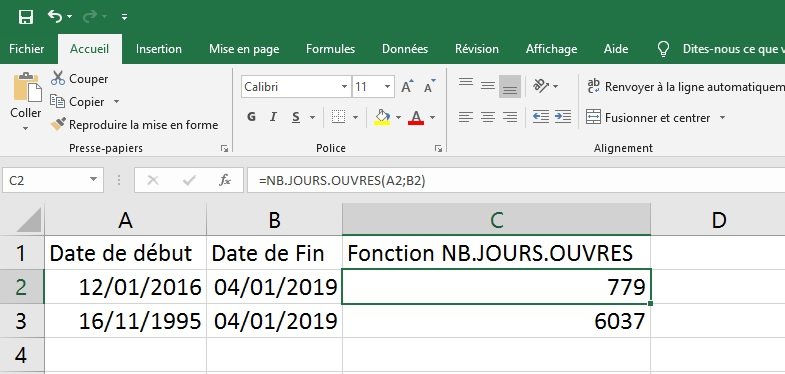Toggle bold G formatting
785x374 pixels.
coord(251,117)
